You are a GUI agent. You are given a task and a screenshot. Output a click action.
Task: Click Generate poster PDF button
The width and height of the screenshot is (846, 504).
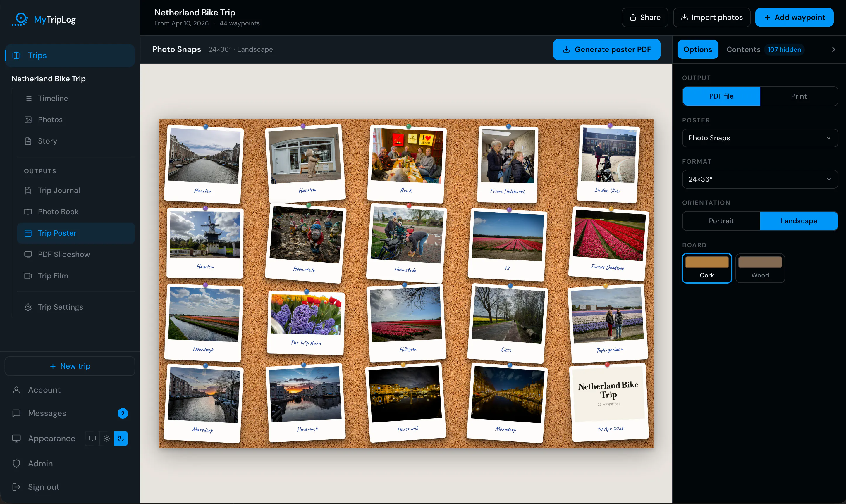[606, 50]
